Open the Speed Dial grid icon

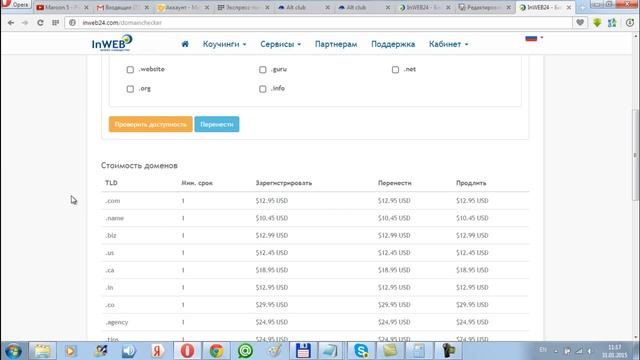pos(56,23)
